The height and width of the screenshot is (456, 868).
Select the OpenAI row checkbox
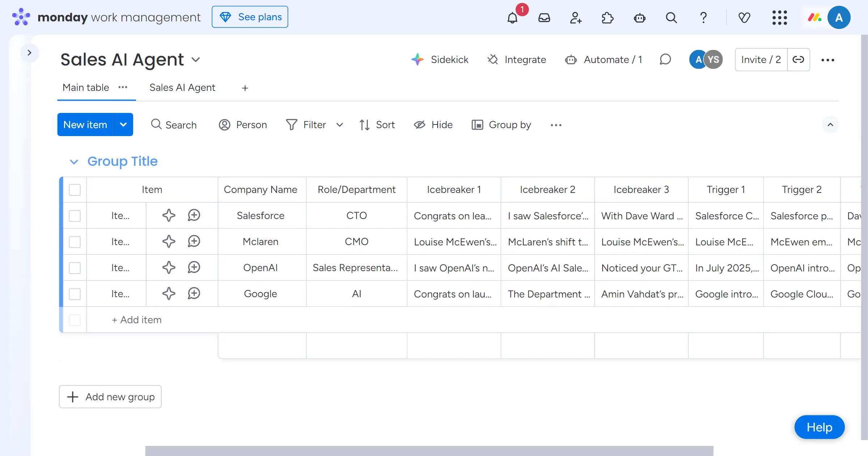pyautogui.click(x=75, y=268)
